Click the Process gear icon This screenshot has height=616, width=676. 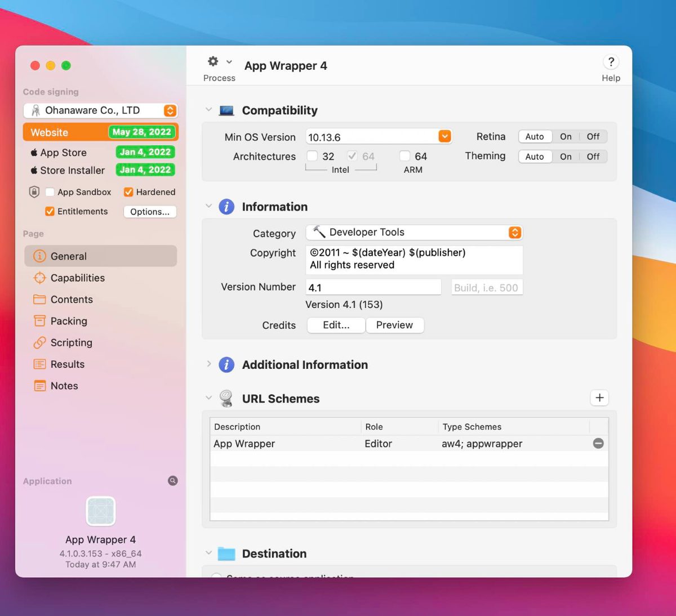[213, 61]
